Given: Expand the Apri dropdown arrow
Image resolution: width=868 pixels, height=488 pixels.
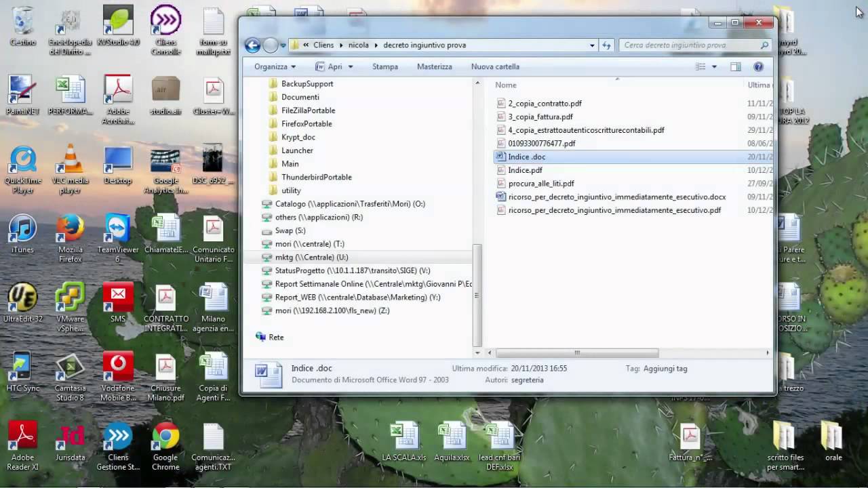Looking at the screenshot, I should pyautogui.click(x=350, y=66).
